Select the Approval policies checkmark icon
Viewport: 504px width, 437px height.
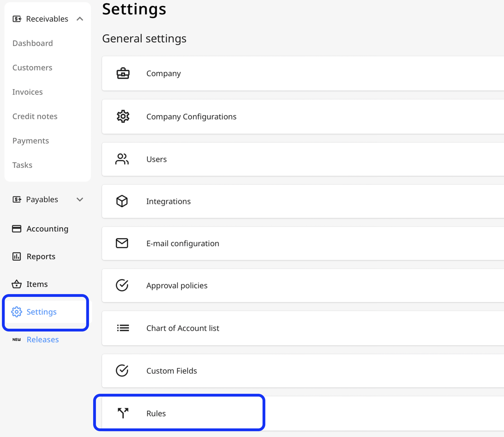click(x=122, y=285)
